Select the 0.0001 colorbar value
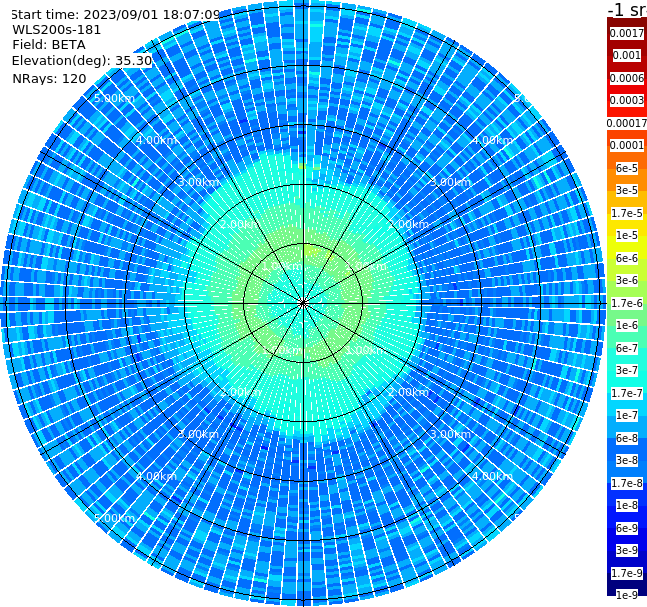This screenshot has height=607, width=647. [x=627, y=145]
